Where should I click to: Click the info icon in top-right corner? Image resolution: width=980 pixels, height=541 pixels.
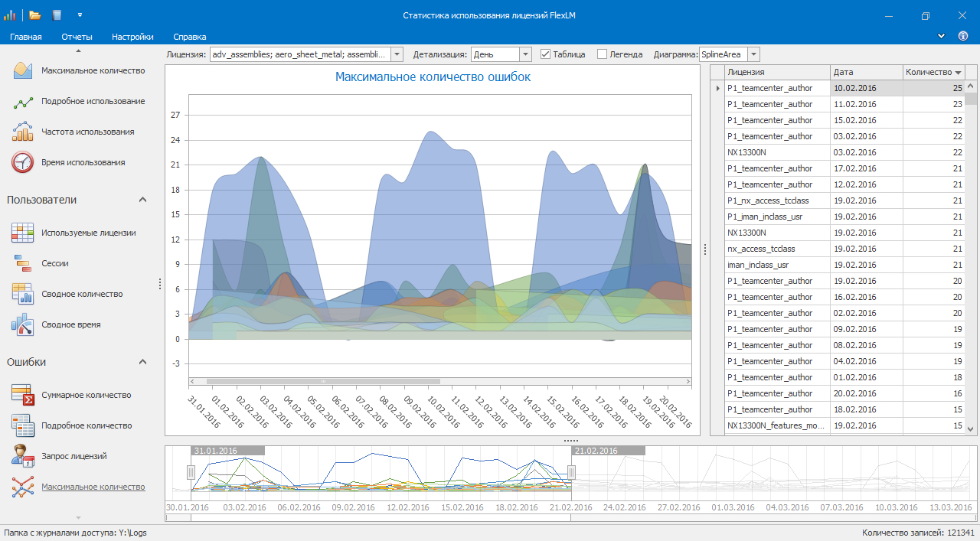[x=963, y=36]
